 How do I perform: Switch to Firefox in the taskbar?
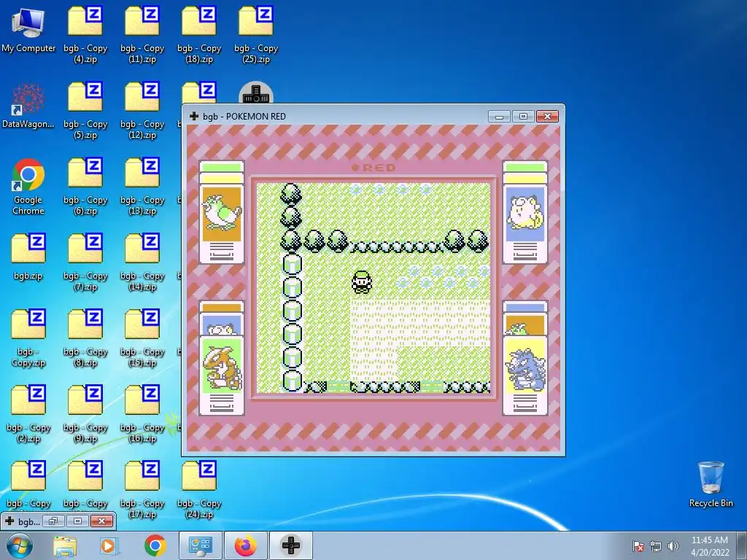[x=246, y=545]
